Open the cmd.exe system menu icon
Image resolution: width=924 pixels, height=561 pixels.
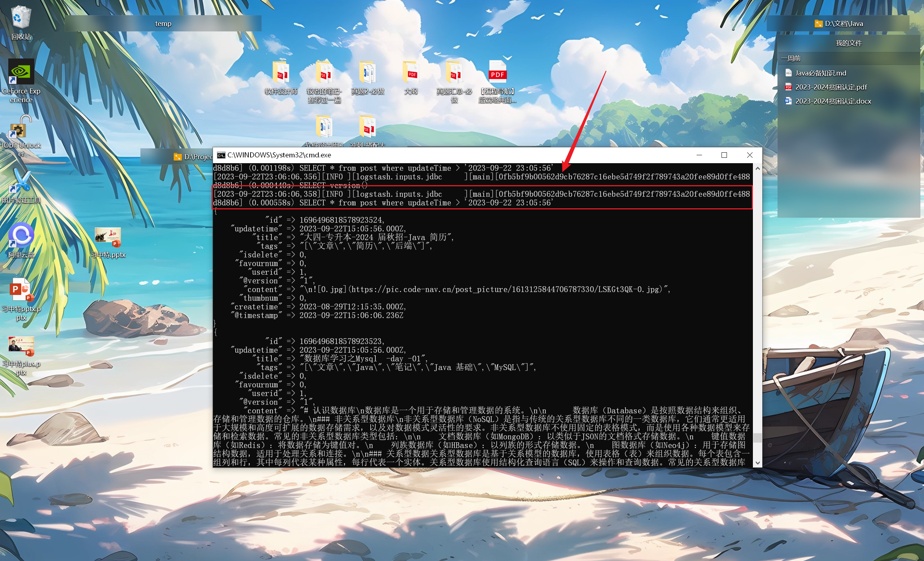(x=221, y=155)
